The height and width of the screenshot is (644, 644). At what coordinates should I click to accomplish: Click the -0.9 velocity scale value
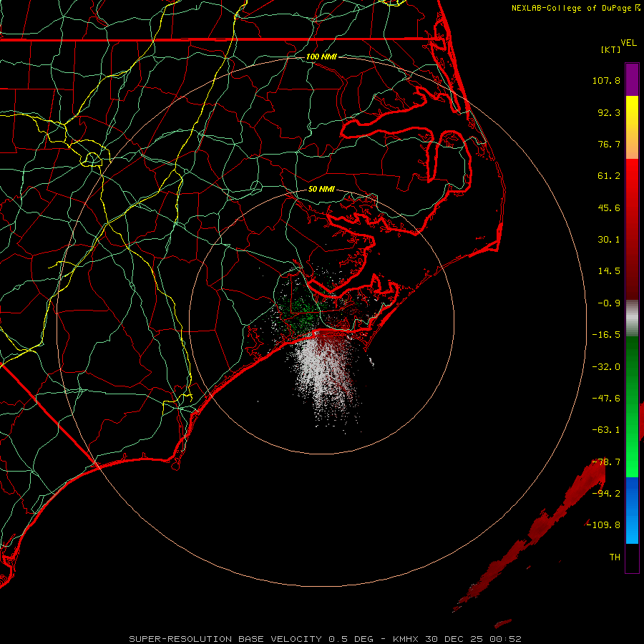tap(609, 303)
